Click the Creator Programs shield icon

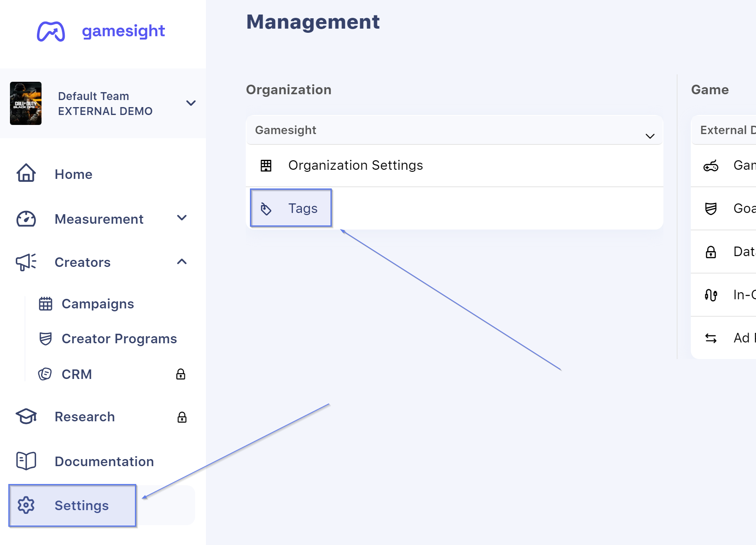pos(46,339)
